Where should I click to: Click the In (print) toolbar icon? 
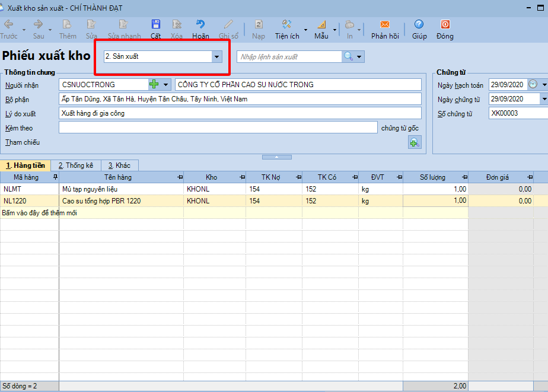(349, 24)
